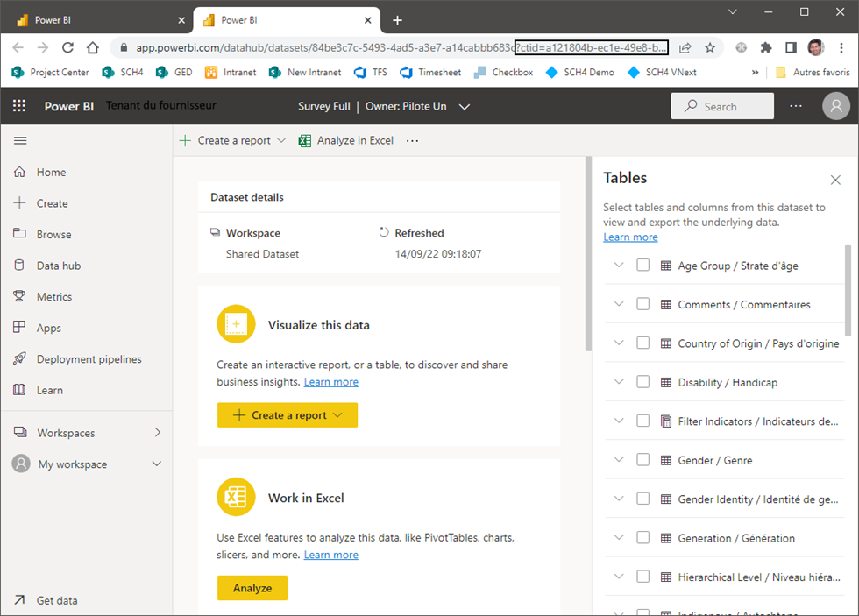
Task: Click the Power BI header logo text
Action: pos(69,106)
